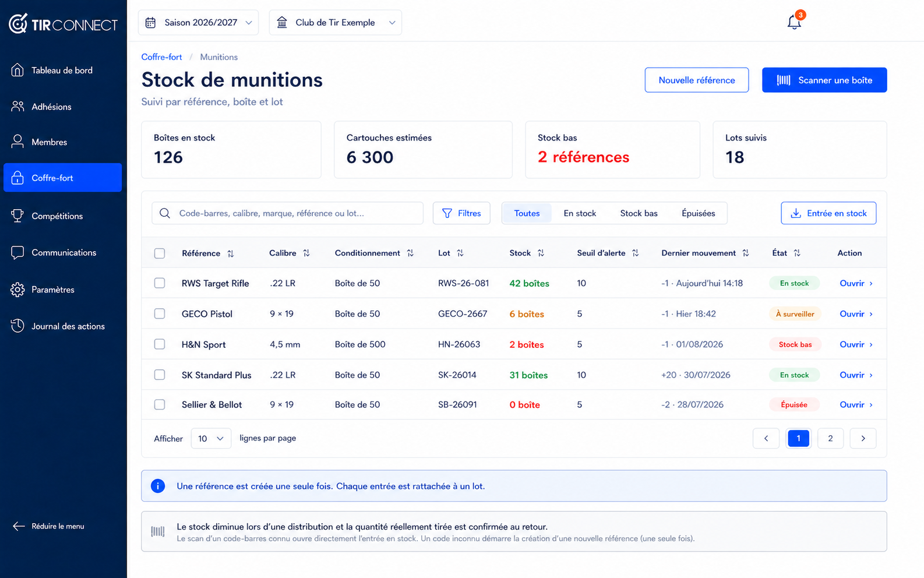Sort by Stock column arrows
This screenshot has width=924, height=578.
(x=541, y=253)
